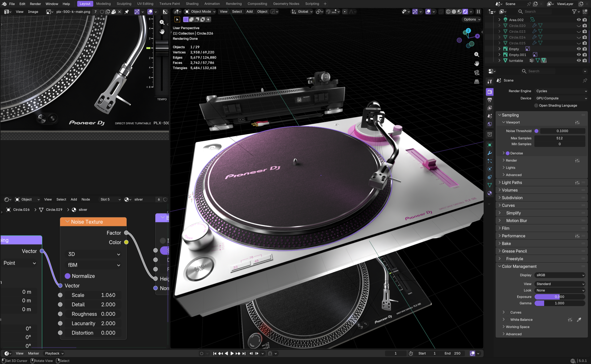Image resolution: width=591 pixels, height=364 pixels.
Task: Click the Max Samples field
Action: coord(559,138)
